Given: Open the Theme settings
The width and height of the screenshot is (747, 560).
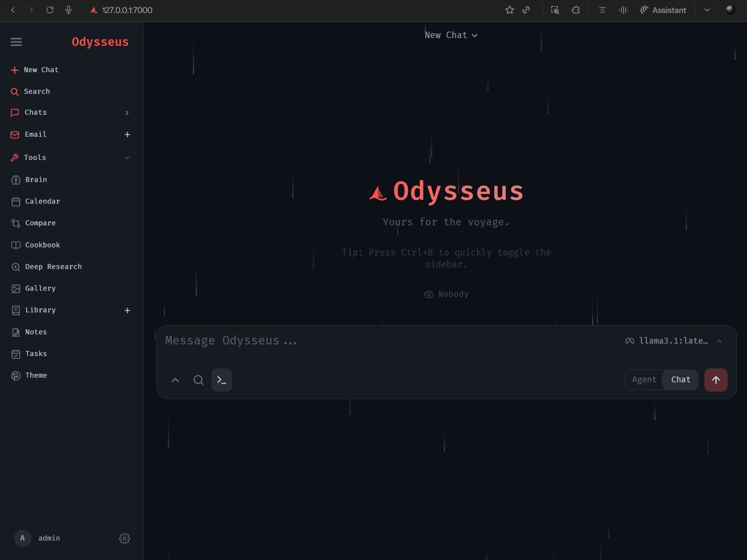Looking at the screenshot, I should tap(29, 376).
